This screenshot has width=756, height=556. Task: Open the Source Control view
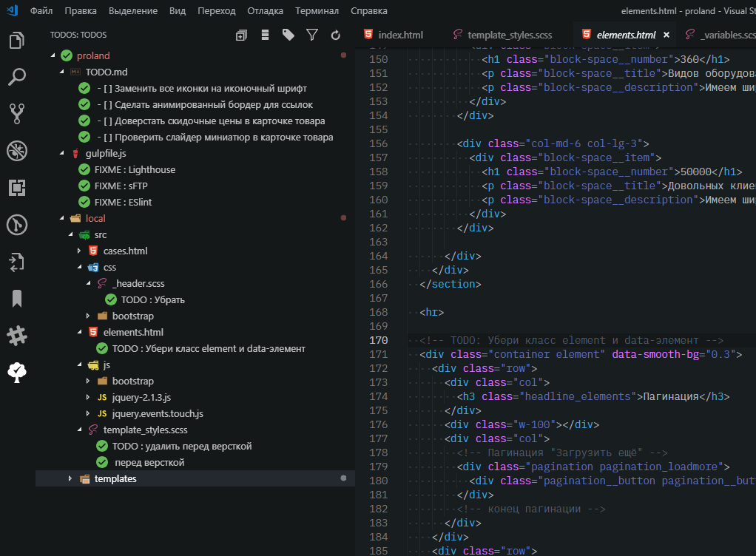tap(17, 114)
